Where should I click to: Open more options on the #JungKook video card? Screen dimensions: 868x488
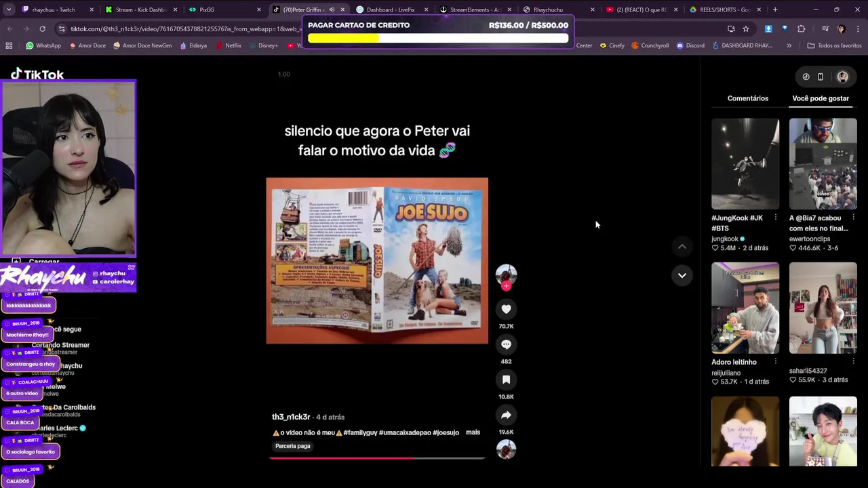click(x=775, y=218)
